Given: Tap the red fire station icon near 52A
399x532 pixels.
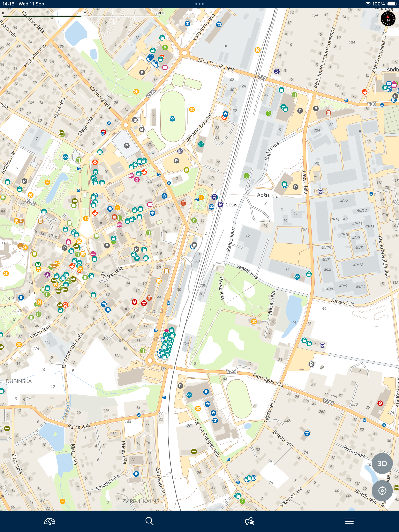Looking at the screenshot, I should tap(380, 403).
